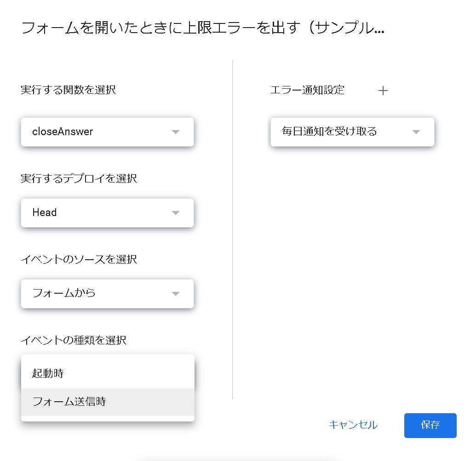Click the dropdown arrow on closeAnswer selector
476x461 pixels.
175,132
